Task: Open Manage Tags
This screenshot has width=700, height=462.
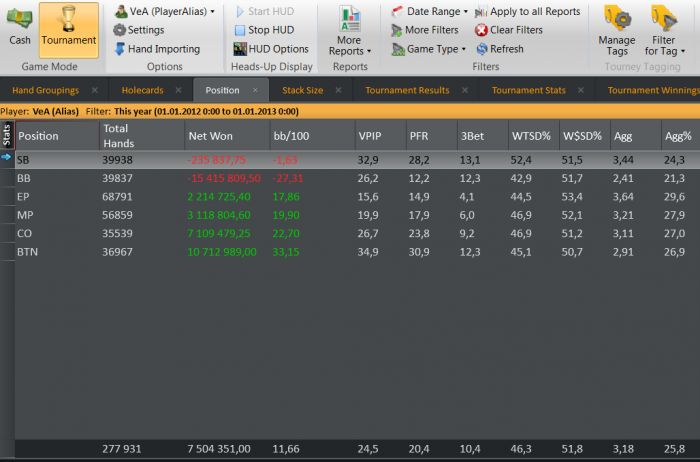Action: click(617, 30)
